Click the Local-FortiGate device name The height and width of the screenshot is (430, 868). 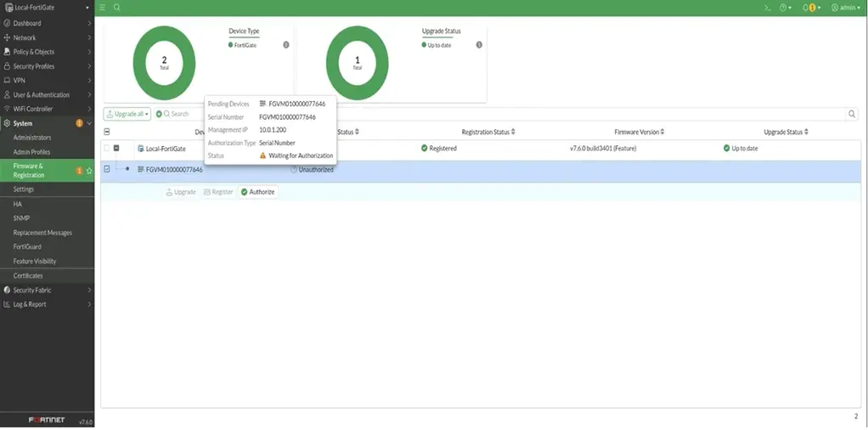pyautogui.click(x=166, y=149)
